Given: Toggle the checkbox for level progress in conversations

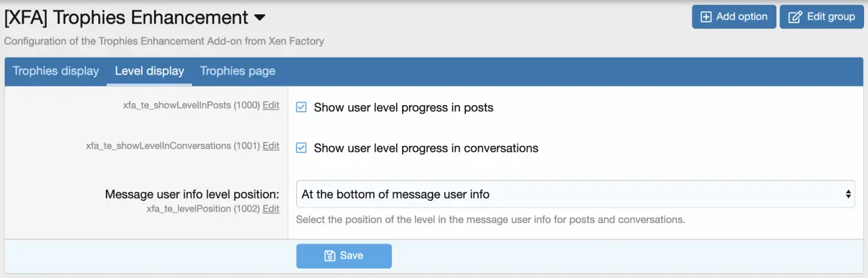Looking at the screenshot, I should [302, 148].
